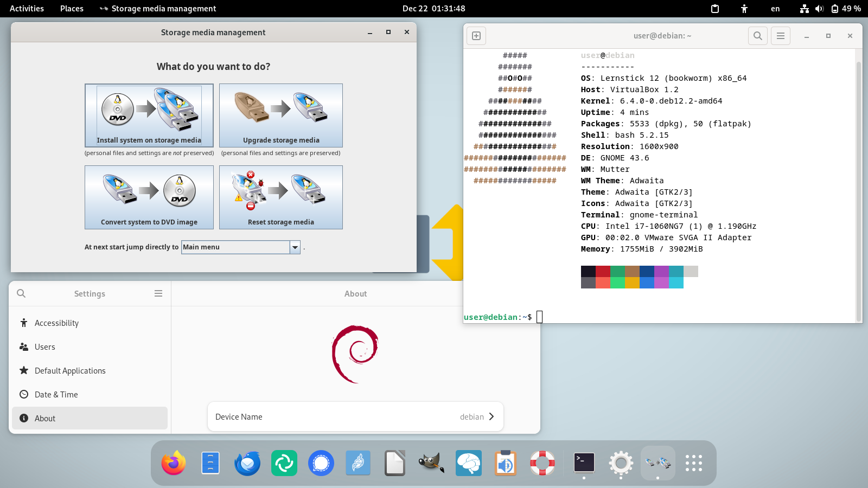Launch Firefox from the dock
Viewport: 868px width, 488px height.
click(x=174, y=463)
